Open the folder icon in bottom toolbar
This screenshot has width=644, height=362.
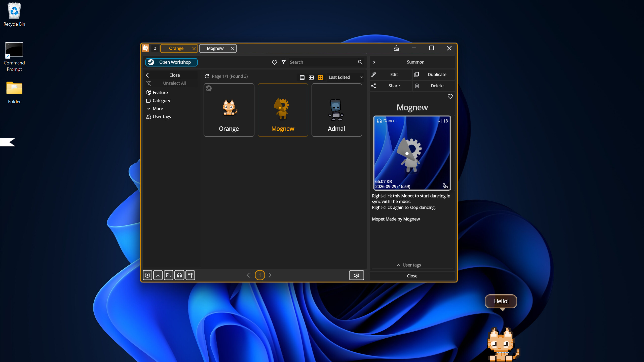169,275
